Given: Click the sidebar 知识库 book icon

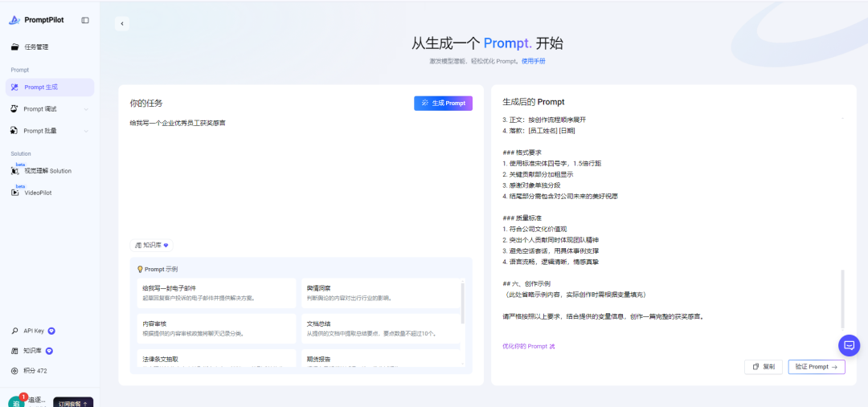Looking at the screenshot, I should click(x=15, y=351).
